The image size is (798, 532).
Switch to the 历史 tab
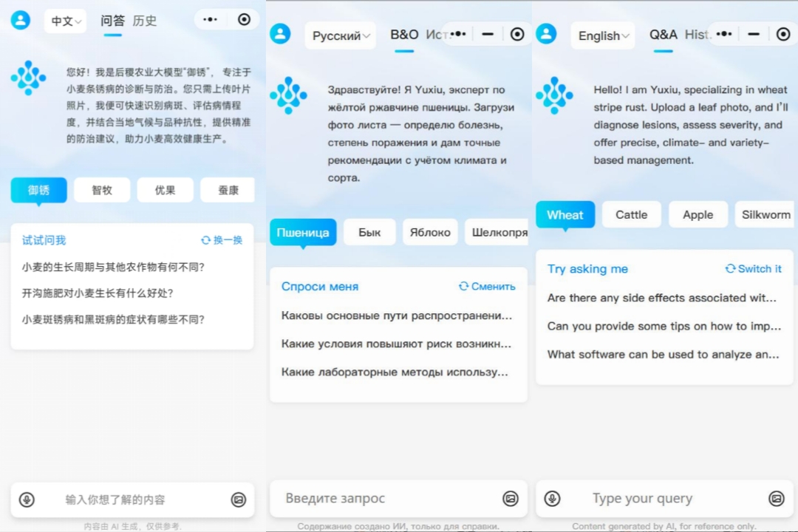145,21
